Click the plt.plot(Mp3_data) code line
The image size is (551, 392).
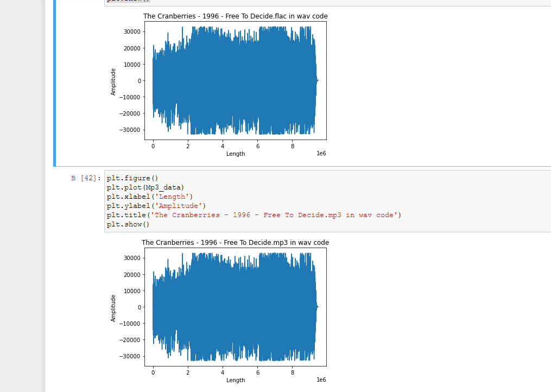145,187
